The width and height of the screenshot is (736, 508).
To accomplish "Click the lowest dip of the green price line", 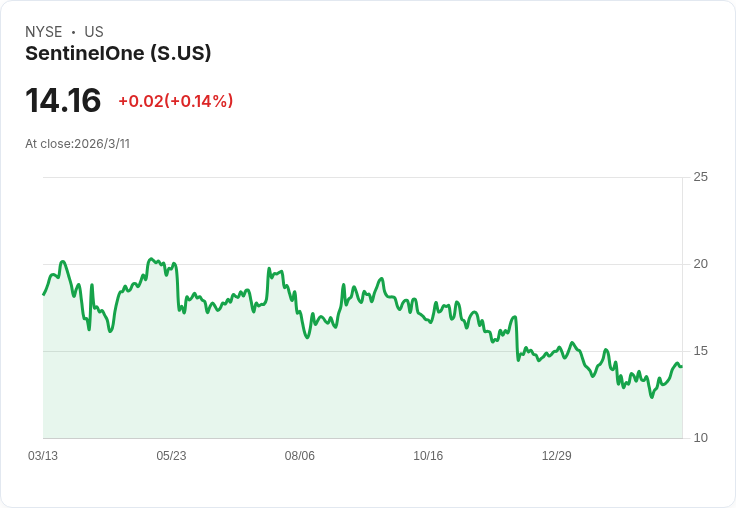I will coord(652,397).
